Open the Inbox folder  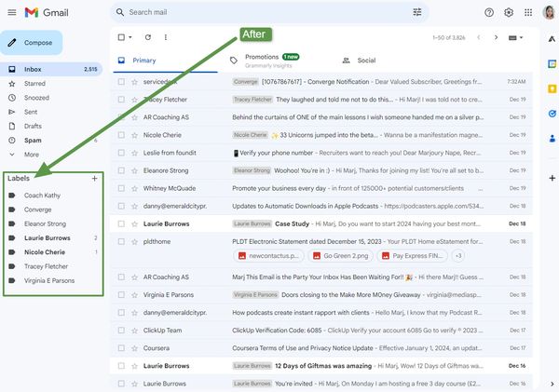(51, 69)
